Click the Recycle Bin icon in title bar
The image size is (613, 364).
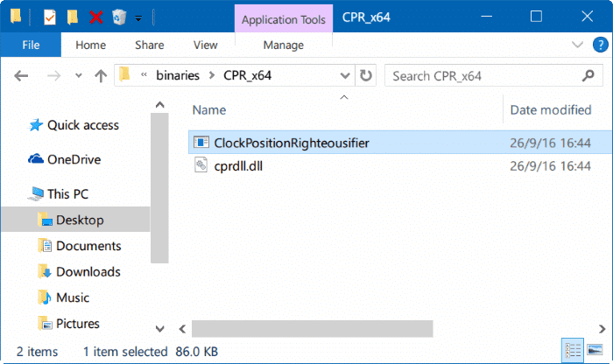click(119, 17)
